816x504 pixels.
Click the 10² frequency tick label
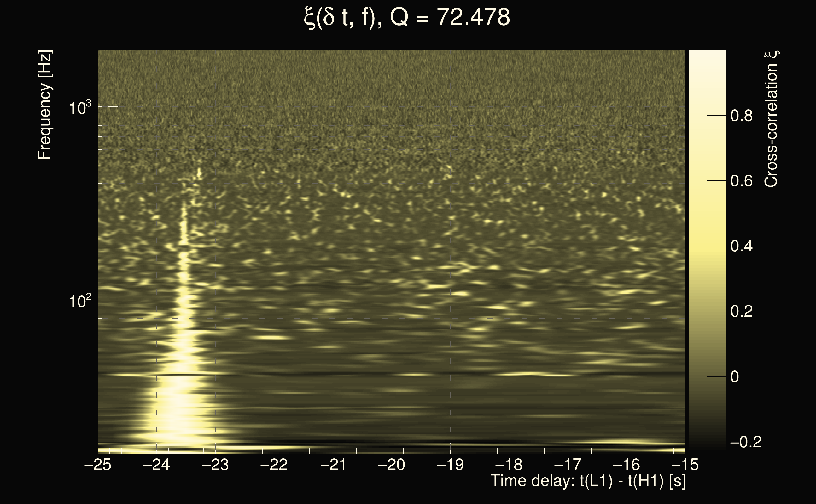point(80,301)
